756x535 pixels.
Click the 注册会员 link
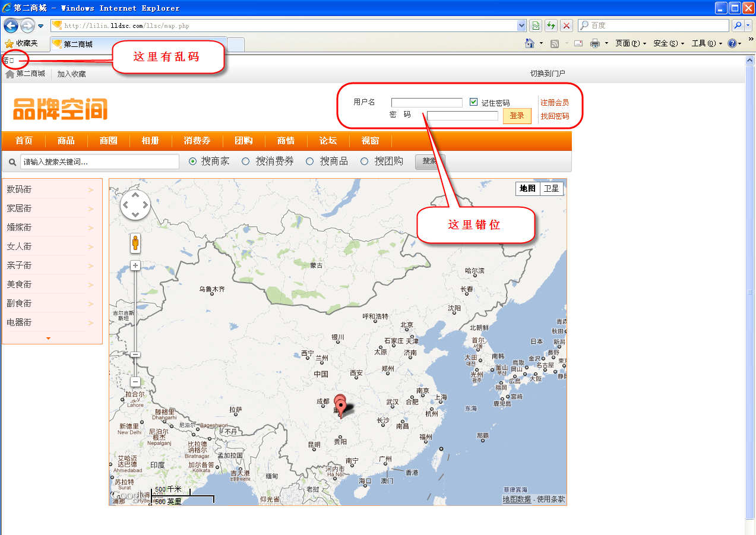pos(555,103)
